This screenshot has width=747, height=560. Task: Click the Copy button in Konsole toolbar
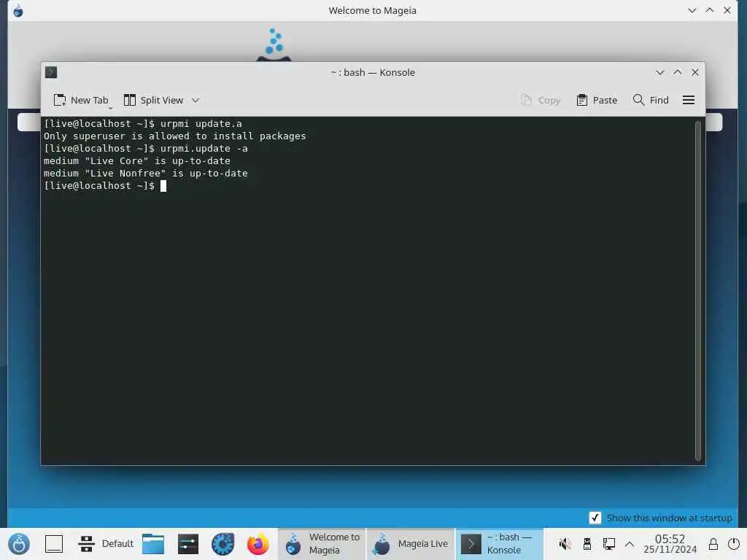[x=541, y=100]
